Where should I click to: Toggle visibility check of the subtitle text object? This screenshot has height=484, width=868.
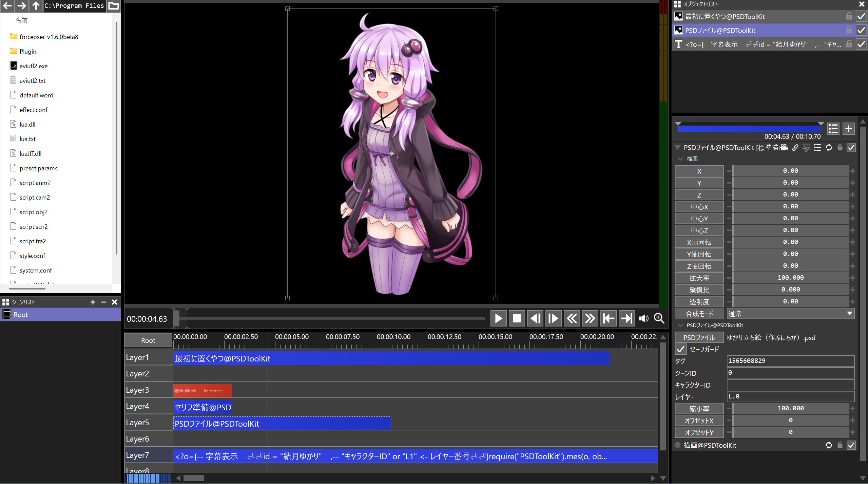[861, 44]
